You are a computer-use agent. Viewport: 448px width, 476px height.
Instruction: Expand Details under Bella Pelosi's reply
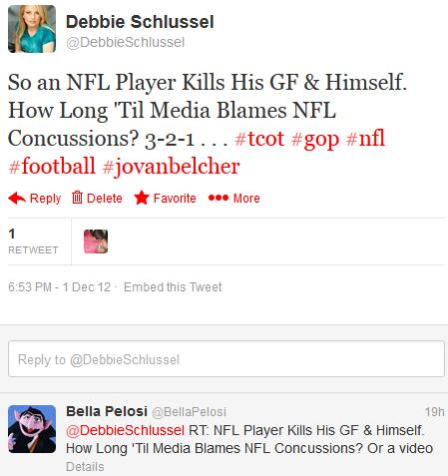(x=85, y=467)
